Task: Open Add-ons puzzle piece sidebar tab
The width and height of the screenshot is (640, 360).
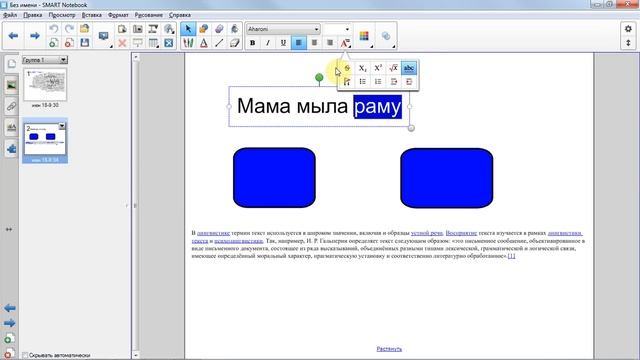Action: tap(11, 149)
